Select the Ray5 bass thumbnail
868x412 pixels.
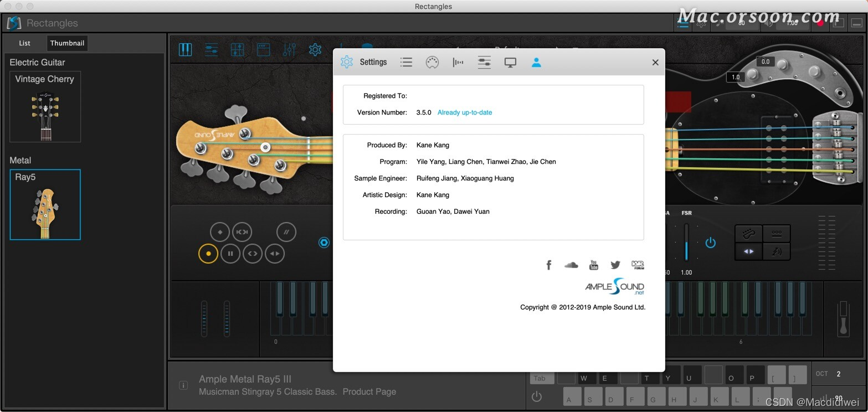45,204
